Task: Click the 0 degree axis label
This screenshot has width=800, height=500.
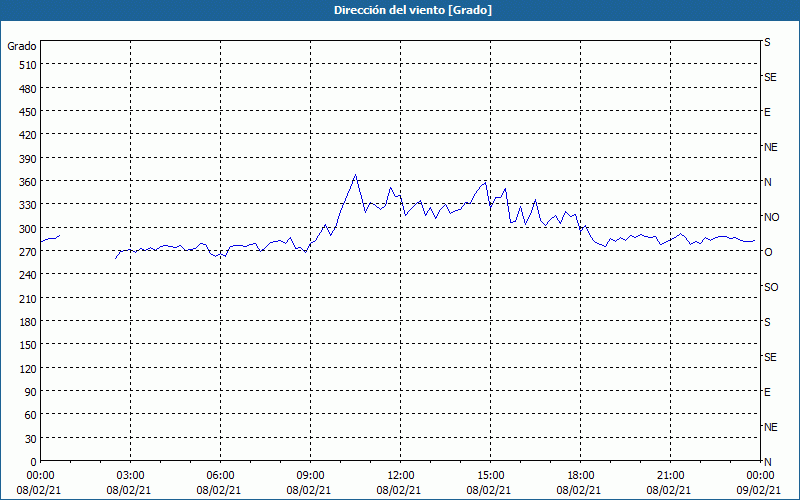Action: [34, 462]
